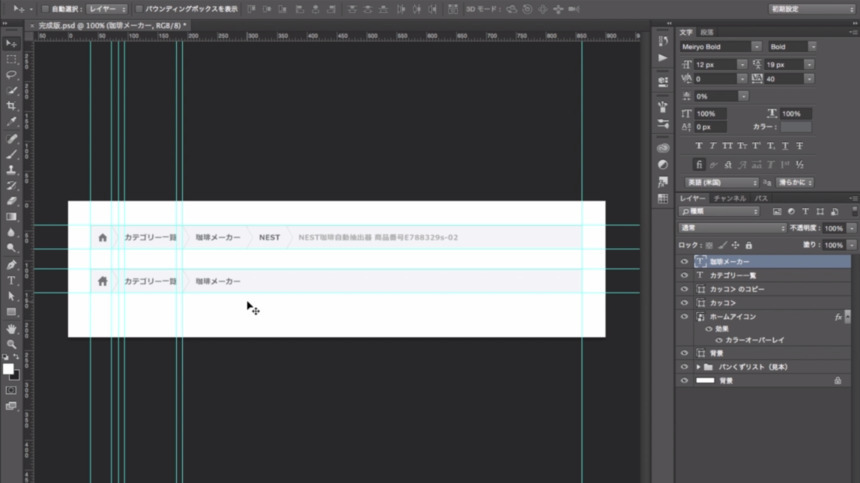Image resolution: width=860 pixels, height=483 pixels.
Task: Toggle カラーオーバーレイ effect visibility
Action: click(x=718, y=340)
